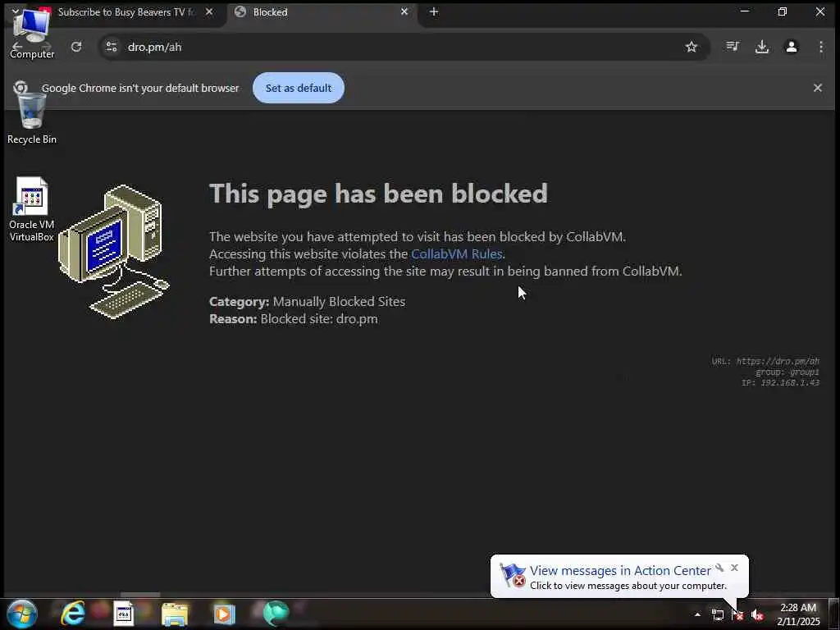Click the Set as default button
This screenshot has width=840, height=630.
coord(299,88)
